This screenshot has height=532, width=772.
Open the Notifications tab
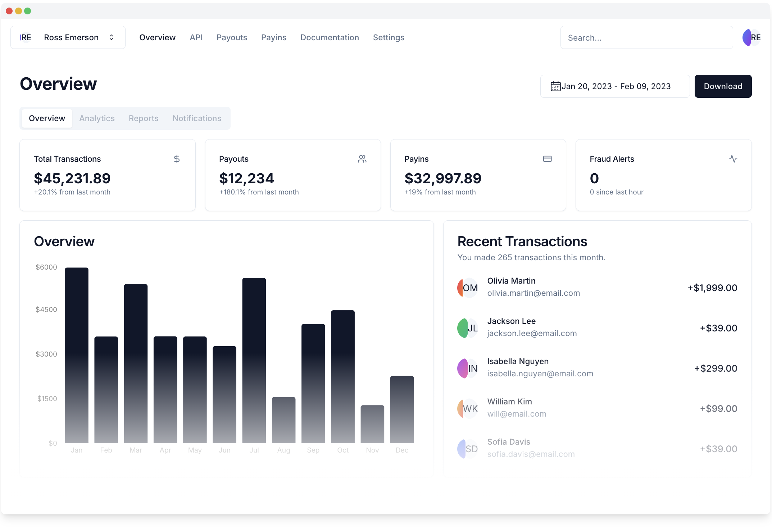coord(196,118)
